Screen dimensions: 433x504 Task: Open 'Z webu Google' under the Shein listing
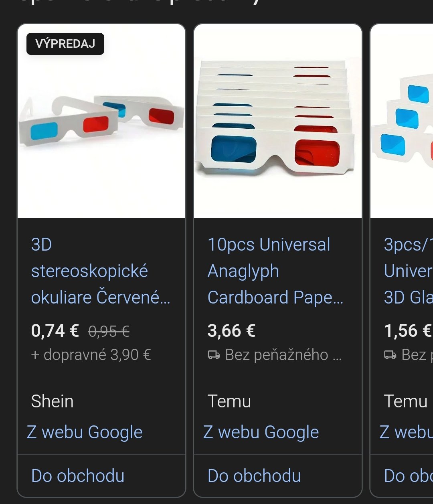pyautogui.click(x=85, y=432)
